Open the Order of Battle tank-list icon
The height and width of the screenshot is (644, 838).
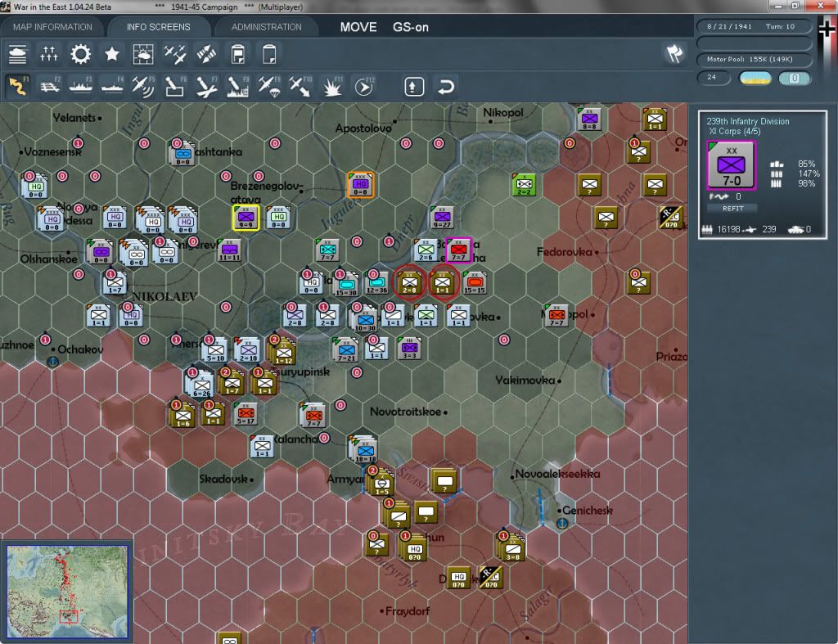click(18, 54)
